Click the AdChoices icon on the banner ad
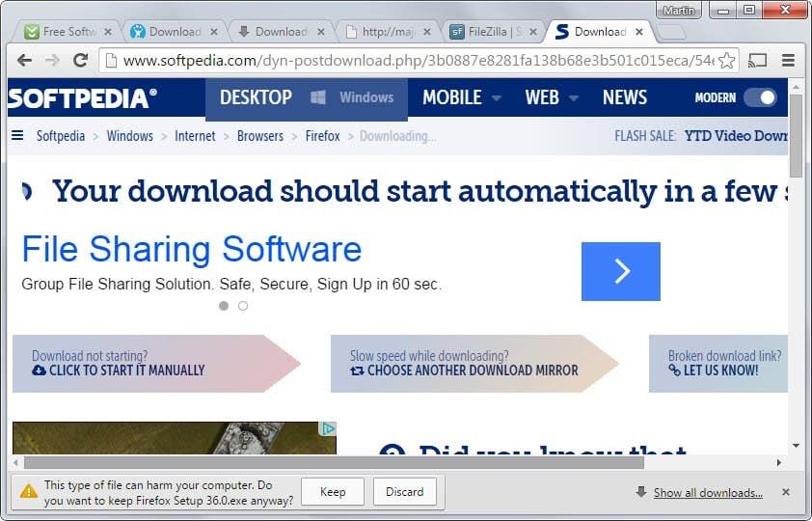This screenshot has height=521, width=812. 328,428
